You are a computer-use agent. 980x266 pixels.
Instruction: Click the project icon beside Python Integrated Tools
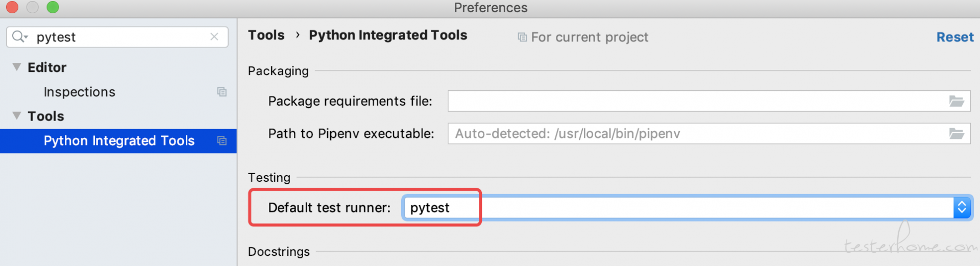click(x=222, y=140)
